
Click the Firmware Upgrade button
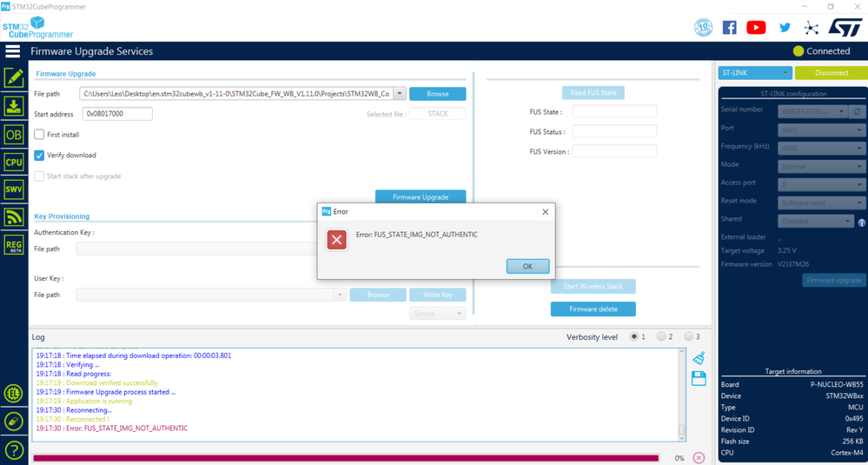pos(421,196)
